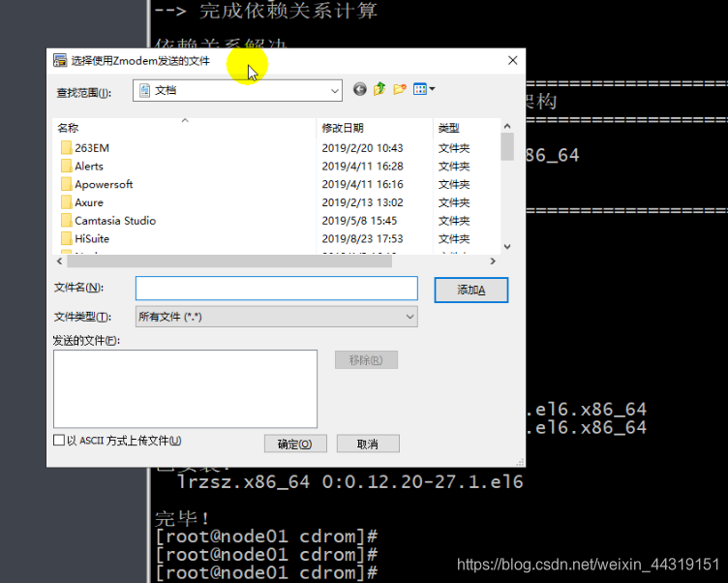Click the vertical scrollbar up arrow
The image size is (728, 583).
coord(507,126)
